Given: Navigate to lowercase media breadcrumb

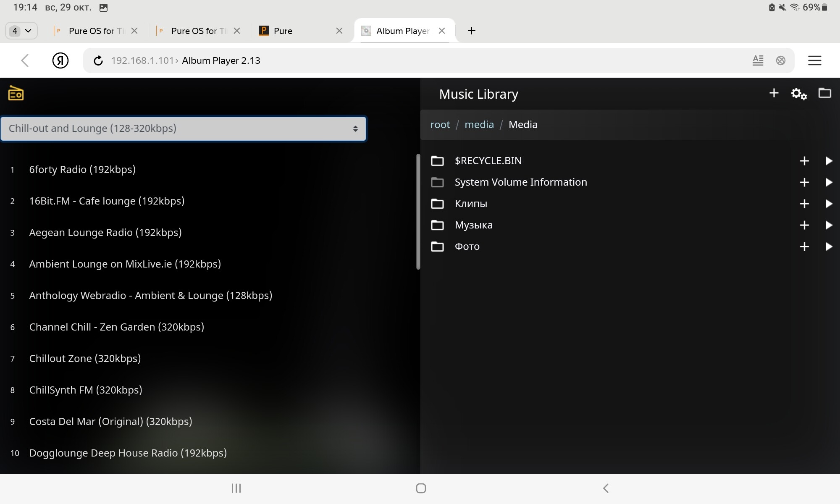Looking at the screenshot, I should tap(479, 125).
